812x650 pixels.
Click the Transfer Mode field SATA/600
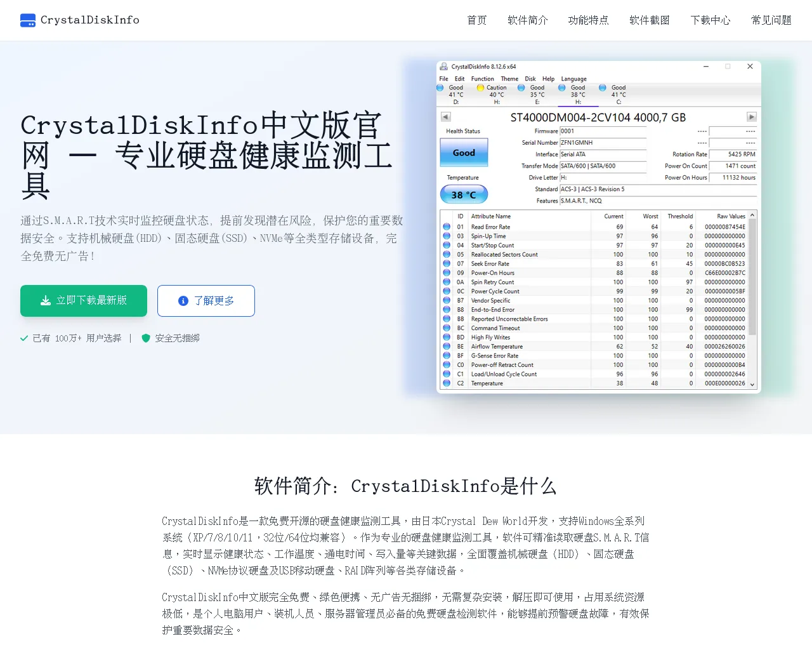tap(603, 166)
